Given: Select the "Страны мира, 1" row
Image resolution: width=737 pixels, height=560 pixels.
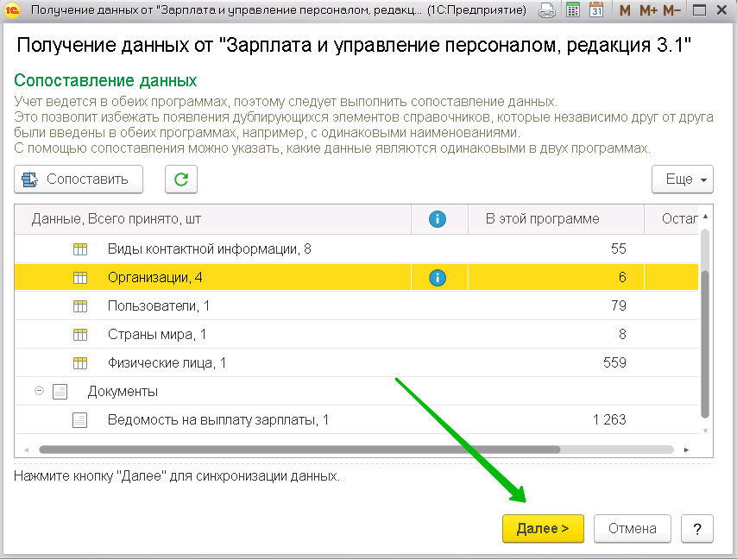Looking at the screenshot, I should (356, 335).
